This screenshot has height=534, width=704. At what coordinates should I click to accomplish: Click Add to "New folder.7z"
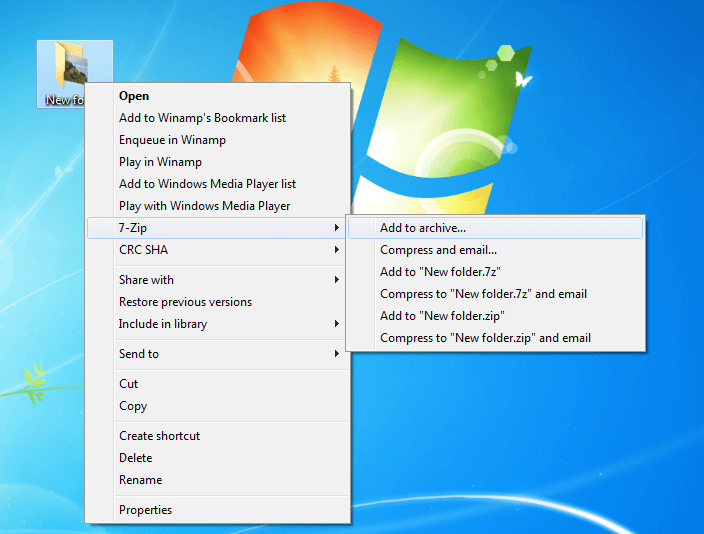tap(440, 272)
